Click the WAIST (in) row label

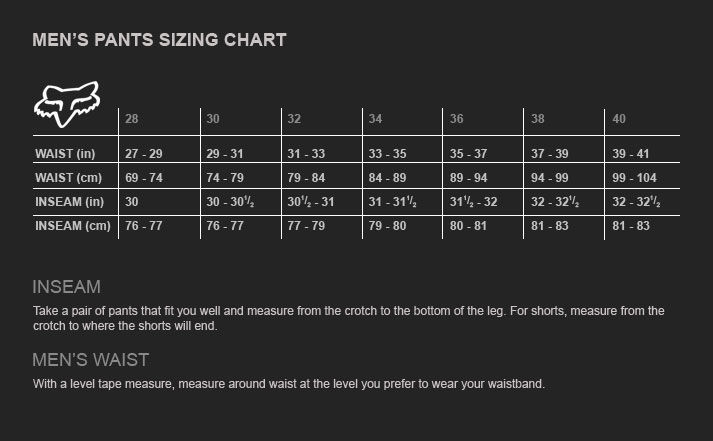[65, 154]
